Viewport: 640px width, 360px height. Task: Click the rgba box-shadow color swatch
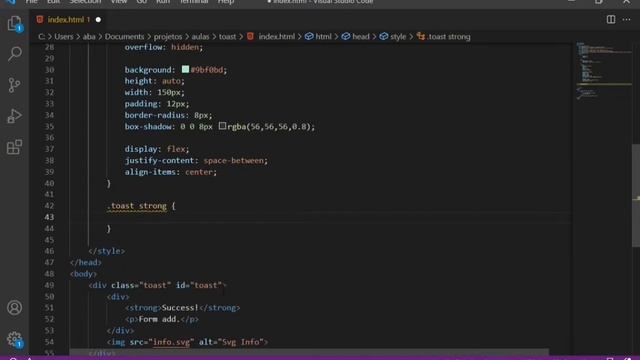click(x=222, y=126)
